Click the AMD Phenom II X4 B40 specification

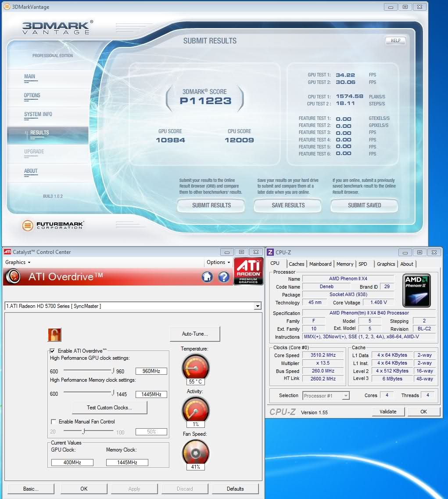[x=369, y=313]
